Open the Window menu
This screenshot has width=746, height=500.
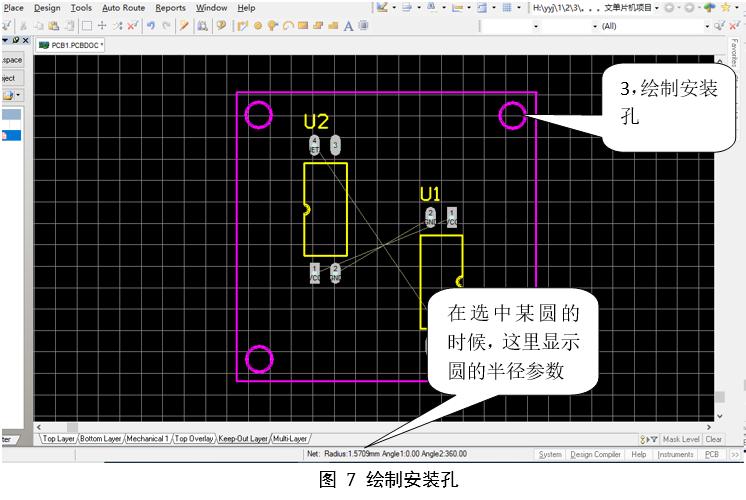[x=211, y=8]
